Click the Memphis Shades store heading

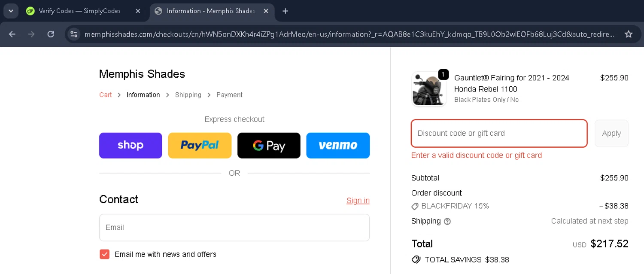click(142, 74)
